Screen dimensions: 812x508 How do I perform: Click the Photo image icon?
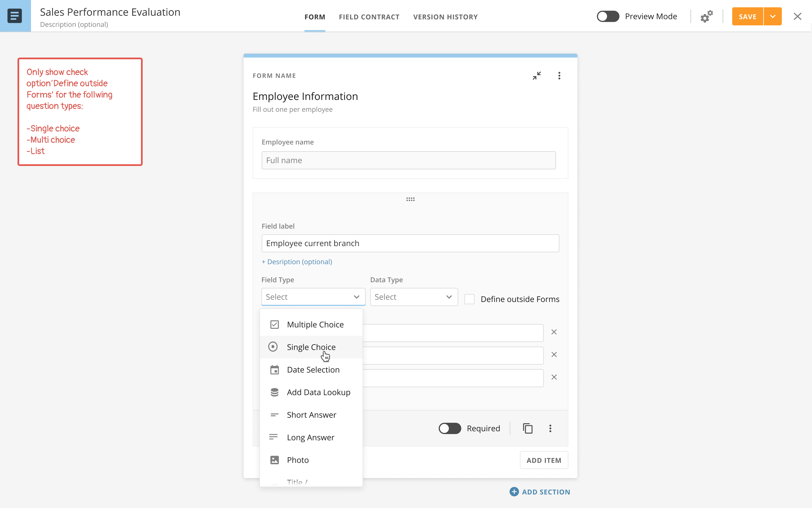coord(274,460)
